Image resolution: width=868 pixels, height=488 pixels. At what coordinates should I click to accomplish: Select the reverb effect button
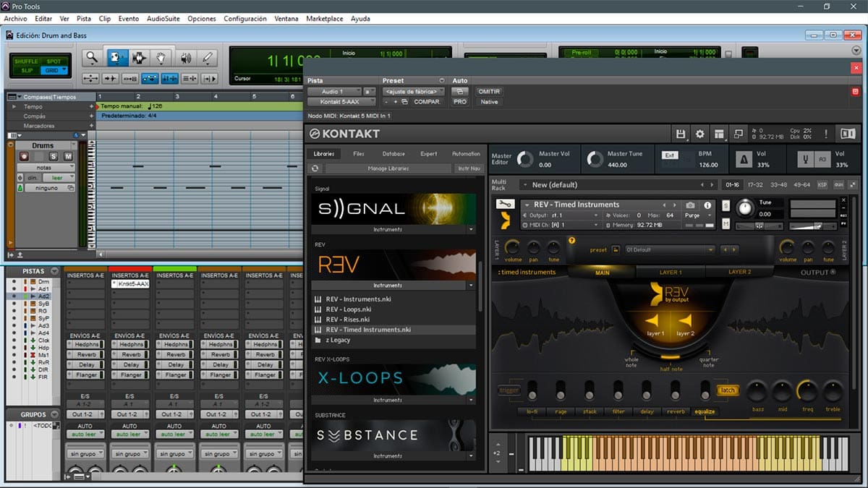[x=676, y=411]
